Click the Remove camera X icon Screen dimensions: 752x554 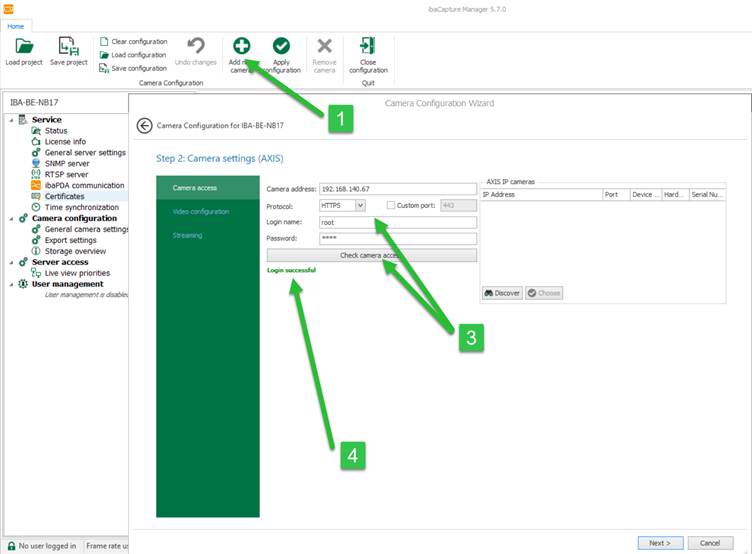tap(325, 46)
